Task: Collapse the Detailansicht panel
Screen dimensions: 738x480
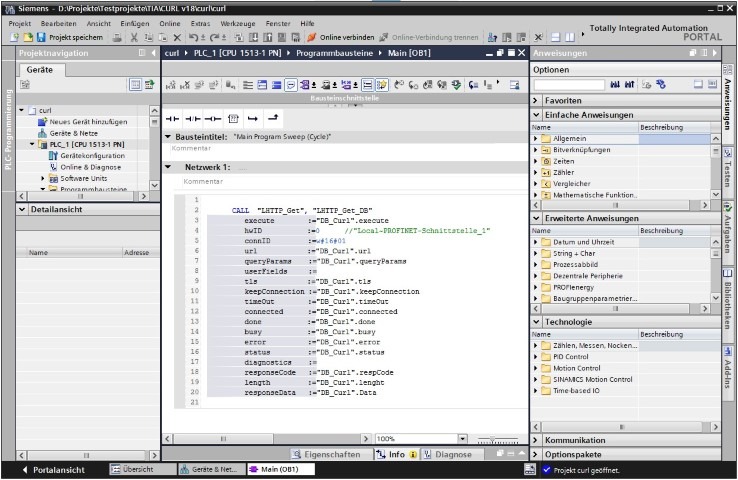Action: point(22,209)
